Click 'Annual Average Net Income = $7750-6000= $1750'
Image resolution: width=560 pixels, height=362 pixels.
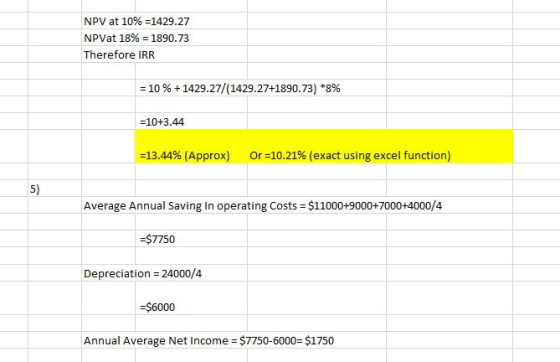pos(209,341)
